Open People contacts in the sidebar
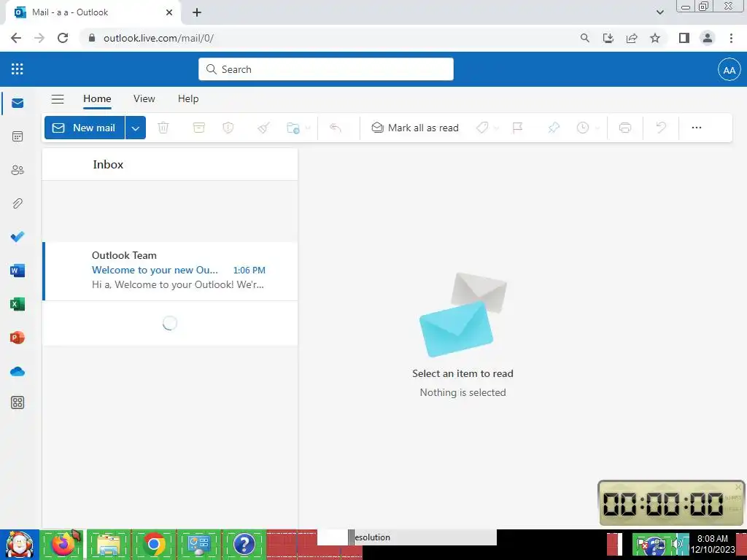The width and height of the screenshot is (747, 560). 18,170
